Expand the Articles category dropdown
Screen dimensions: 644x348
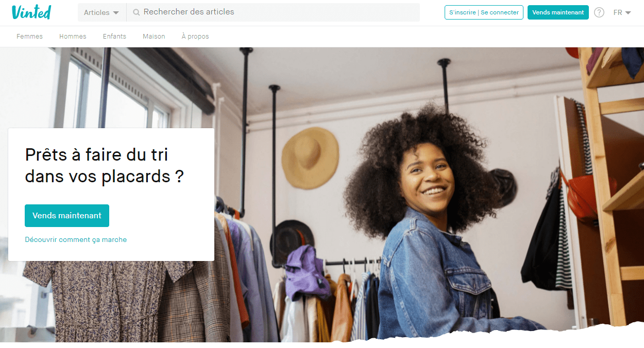(x=101, y=12)
